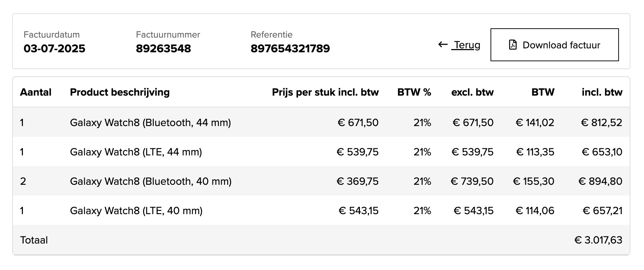Image resolution: width=644 pixels, height=270 pixels.
Task: Click the Factuurdatum 03-07-2025
Action: (54, 48)
